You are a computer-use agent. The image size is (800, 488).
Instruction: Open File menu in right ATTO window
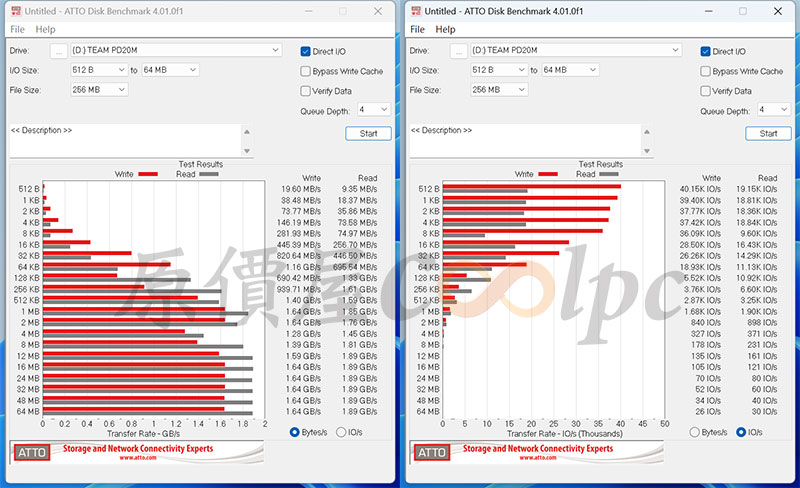click(x=417, y=29)
